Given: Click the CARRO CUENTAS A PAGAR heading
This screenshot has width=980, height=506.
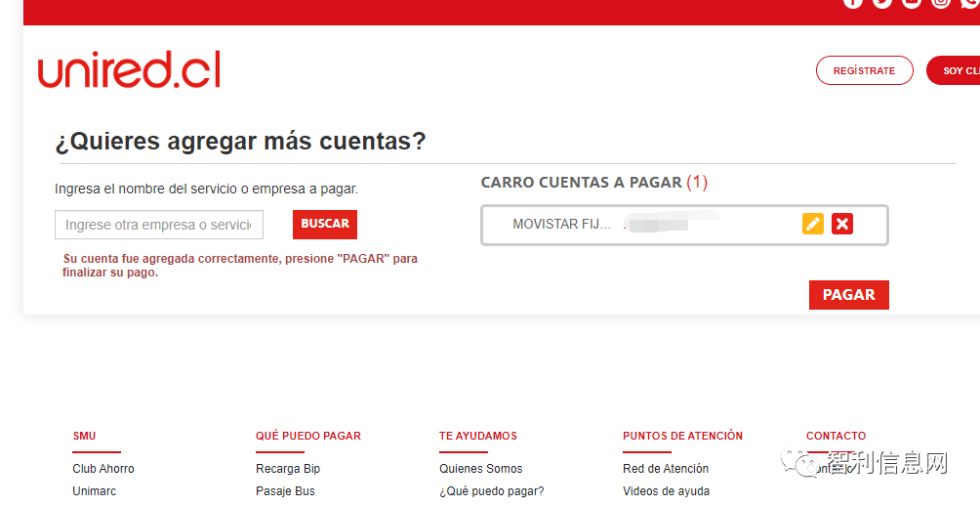Looking at the screenshot, I should pyautogui.click(x=593, y=182).
